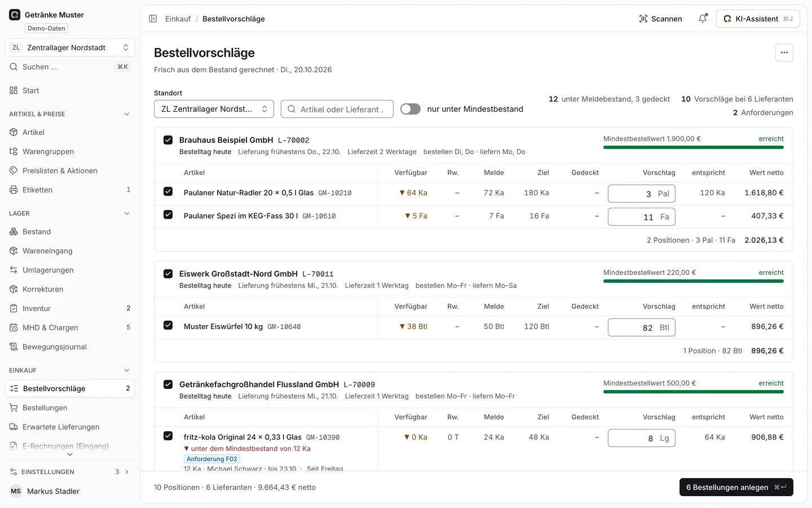Uncheck the Brauhaus Beispiel GmbH supplier checkbox
This screenshot has width=812, height=508.
click(x=168, y=139)
